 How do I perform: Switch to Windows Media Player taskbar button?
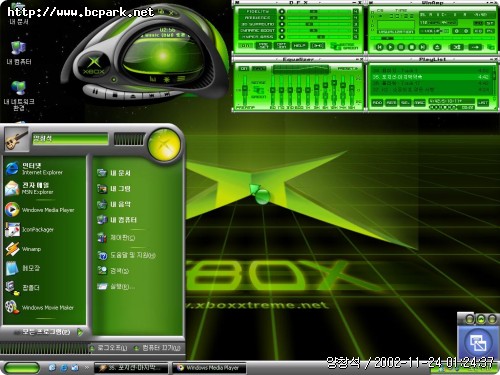(x=209, y=368)
